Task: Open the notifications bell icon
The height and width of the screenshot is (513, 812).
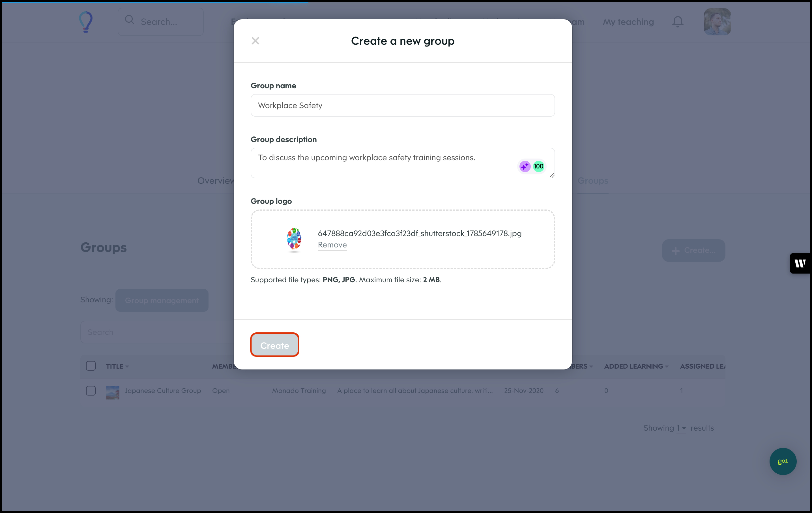Action: (x=677, y=22)
